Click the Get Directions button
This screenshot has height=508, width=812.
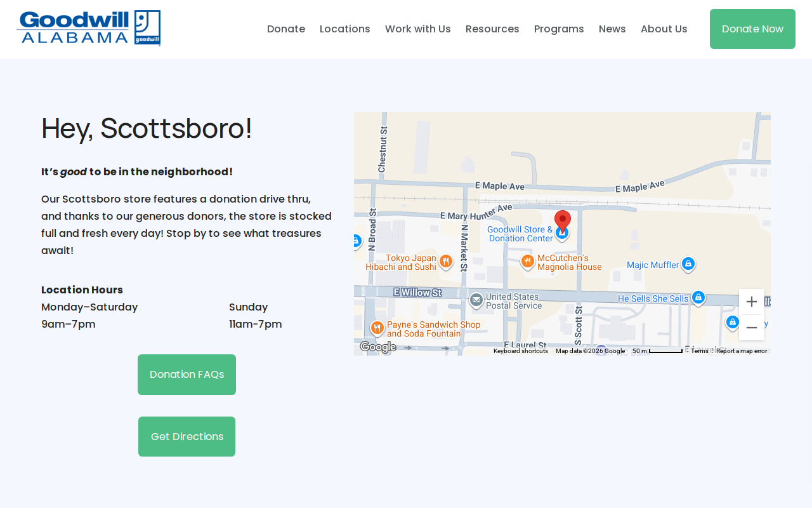point(187,437)
